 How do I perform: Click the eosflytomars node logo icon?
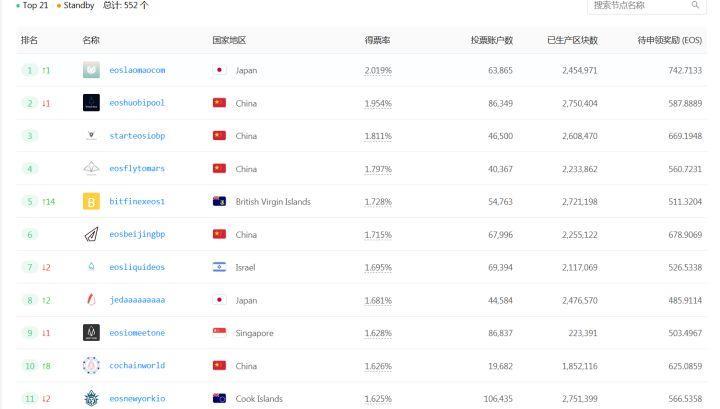click(x=91, y=168)
